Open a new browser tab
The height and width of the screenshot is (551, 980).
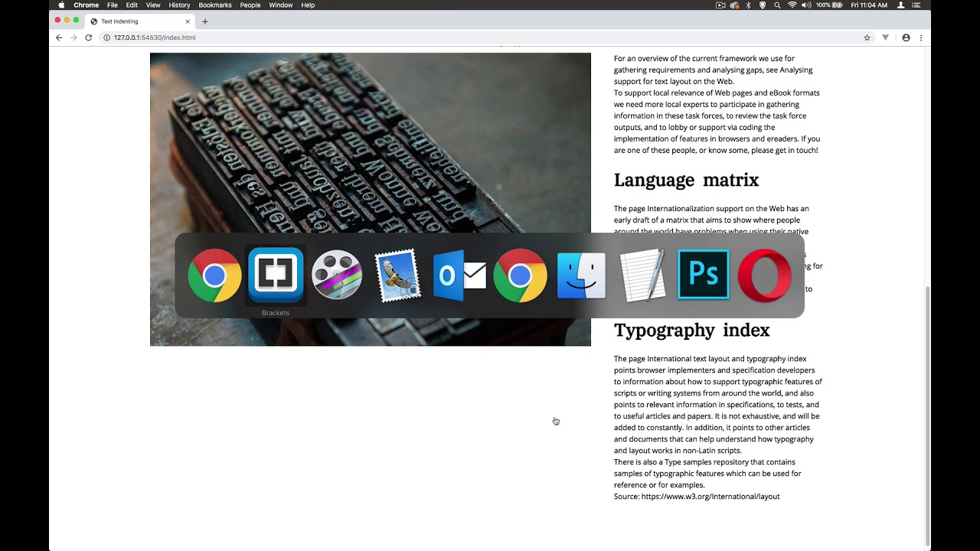point(205,21)
